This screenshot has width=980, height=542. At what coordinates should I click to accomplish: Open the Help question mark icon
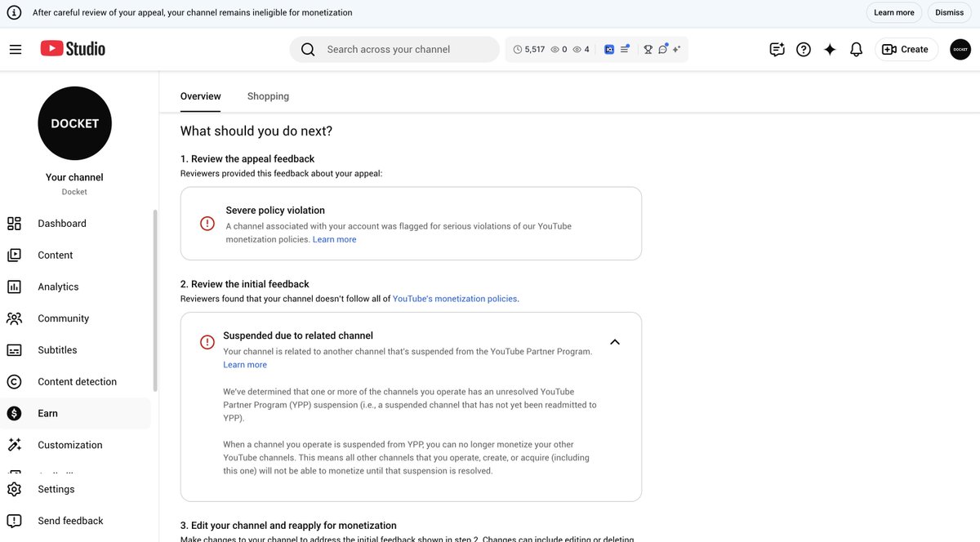click(804, 49)
